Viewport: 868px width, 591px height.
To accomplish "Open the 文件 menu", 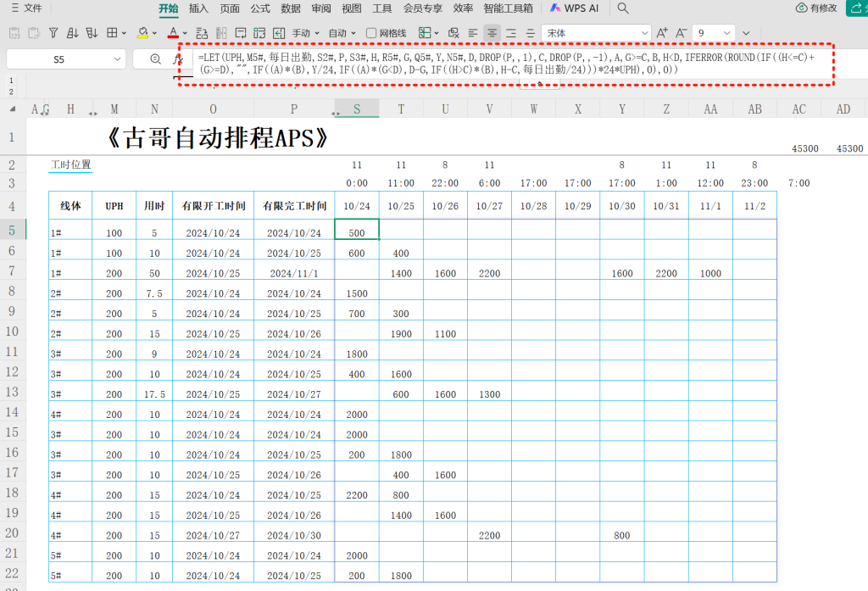I will (x=33, y=8).
